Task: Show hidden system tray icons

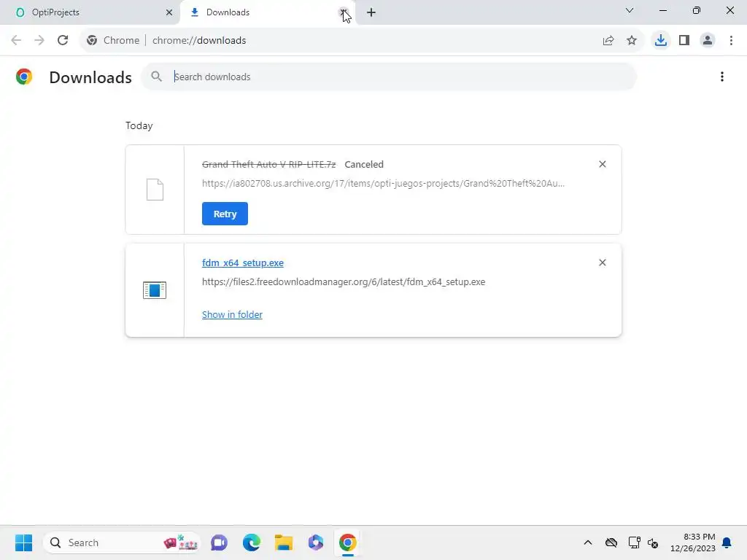Action: point(588,542)
